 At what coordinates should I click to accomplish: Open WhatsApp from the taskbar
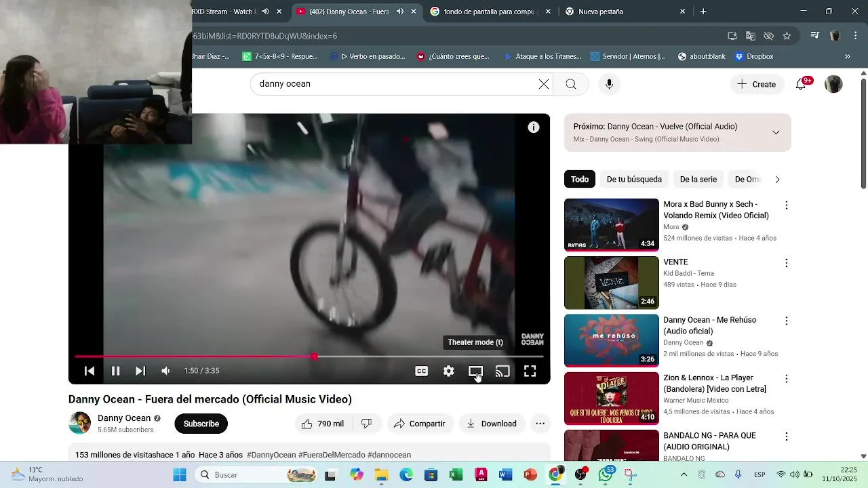(606, 475)
